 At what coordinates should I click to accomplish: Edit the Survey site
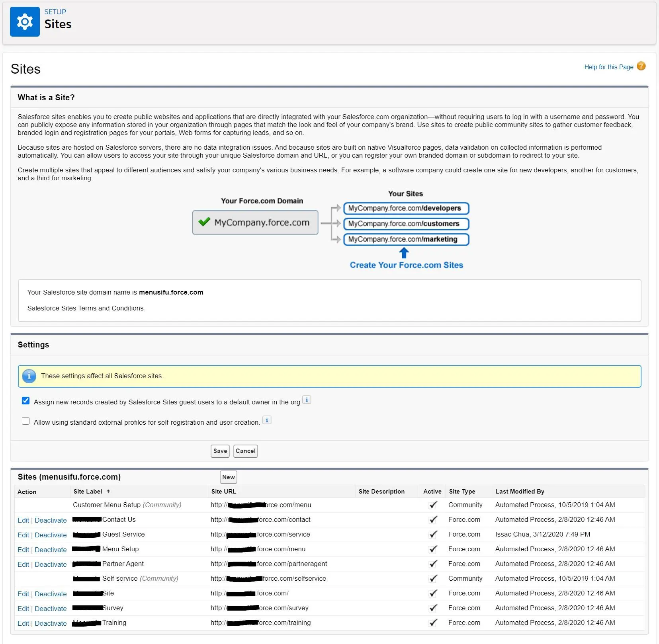click(x=23, y=609)
